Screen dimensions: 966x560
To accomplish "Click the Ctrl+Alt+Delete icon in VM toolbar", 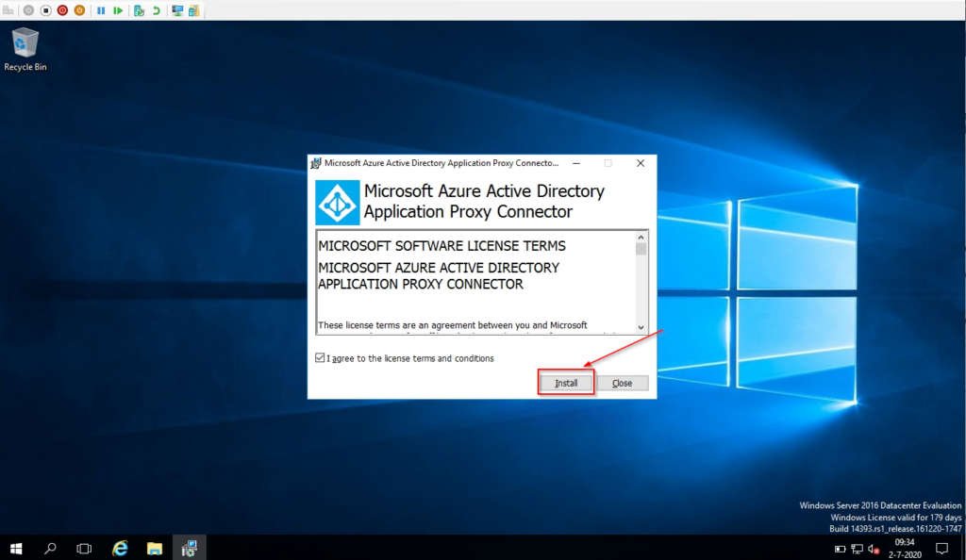I will click(8, 10).
